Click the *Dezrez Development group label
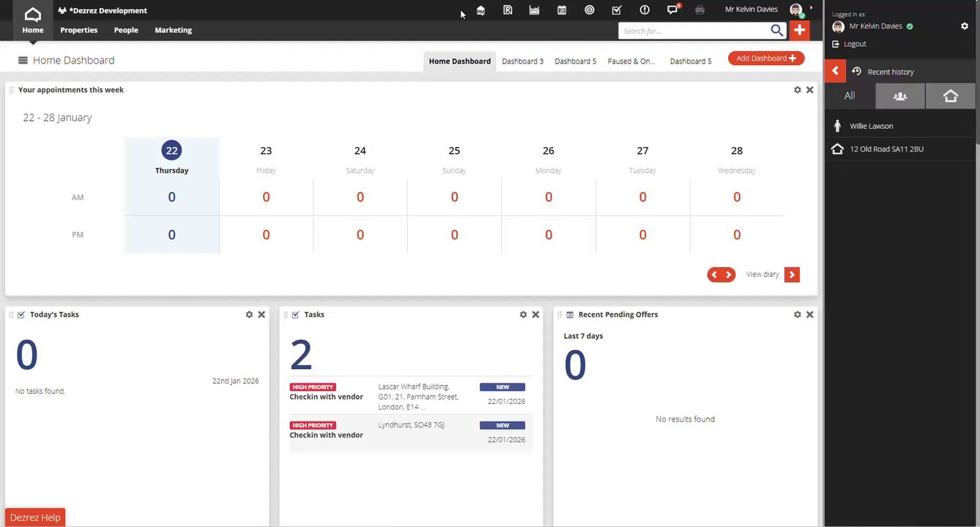The height and width of the screenshot is (527, 980). click(108, 11)
